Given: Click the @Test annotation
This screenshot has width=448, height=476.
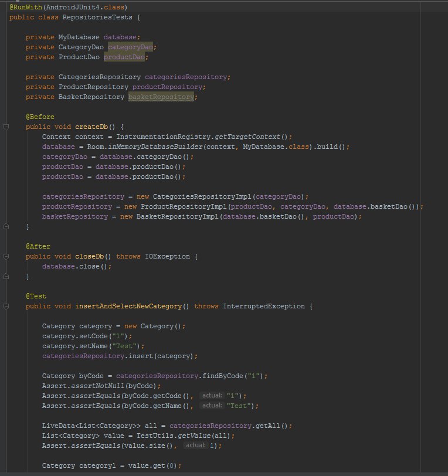Looking at the screenshot, I should click(36, 296).
